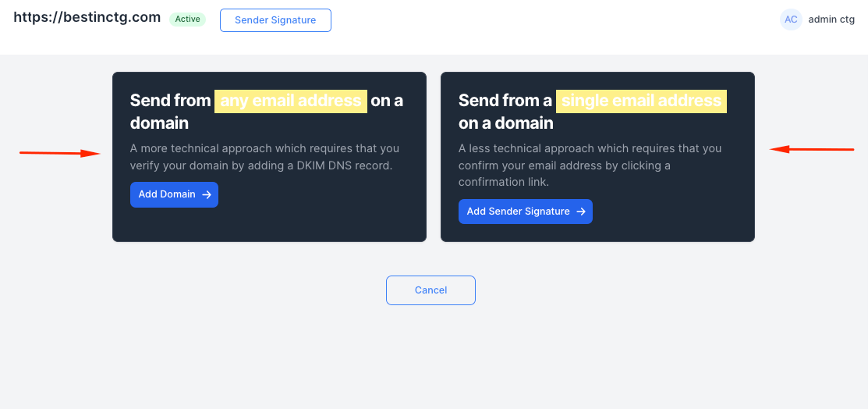Click the 'single email address' highlighted text
This screenshot has height=409, width=868.
pos(641,101)
